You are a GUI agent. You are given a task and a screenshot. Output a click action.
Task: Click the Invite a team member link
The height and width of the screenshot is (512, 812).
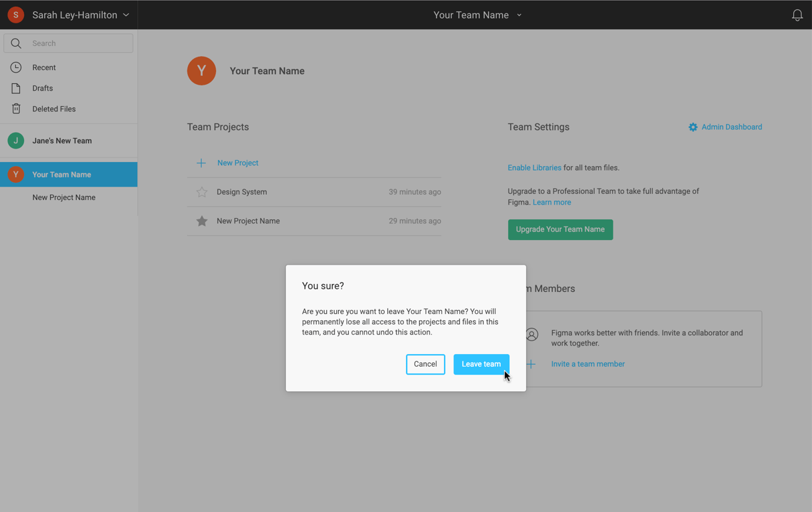[587, 364]
